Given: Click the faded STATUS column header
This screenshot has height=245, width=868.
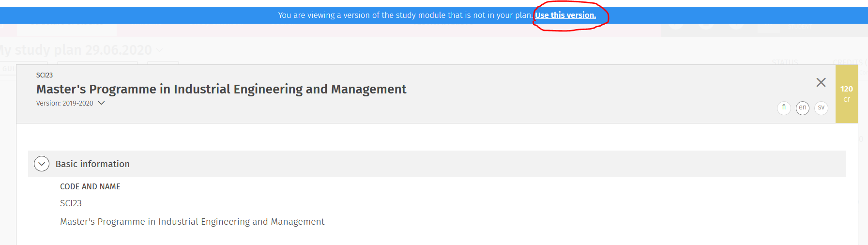Looking at the screenshot, I should tap(784, 62).
